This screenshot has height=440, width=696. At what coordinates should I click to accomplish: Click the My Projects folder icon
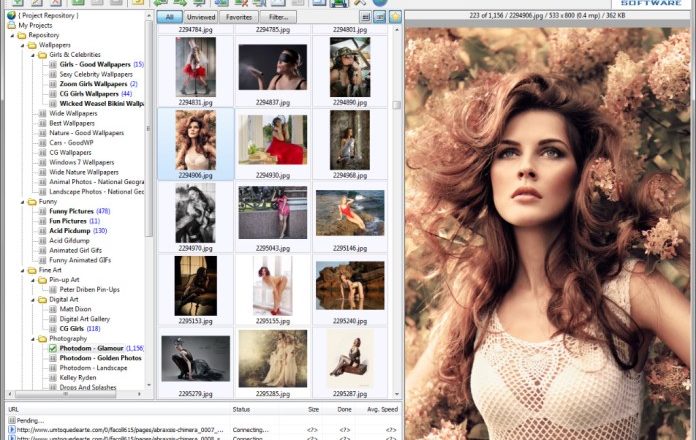pyautogui.click(x=10, y=25)
